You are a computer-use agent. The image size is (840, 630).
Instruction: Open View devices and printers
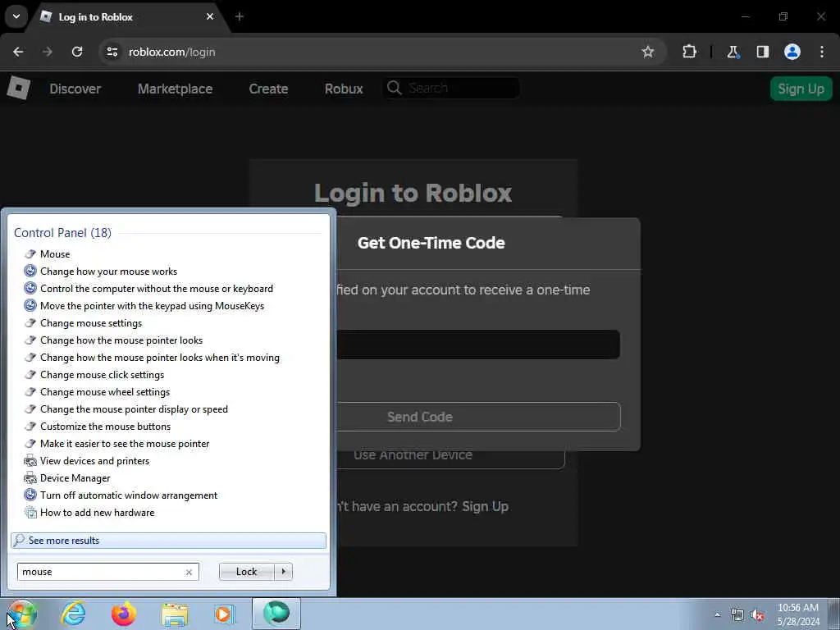tap(95, 461)
